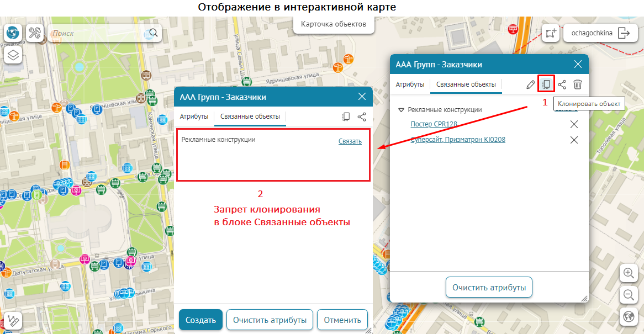Open the Постер CPR128 linked object
644x334 pixels.
(x=434, y=124)
